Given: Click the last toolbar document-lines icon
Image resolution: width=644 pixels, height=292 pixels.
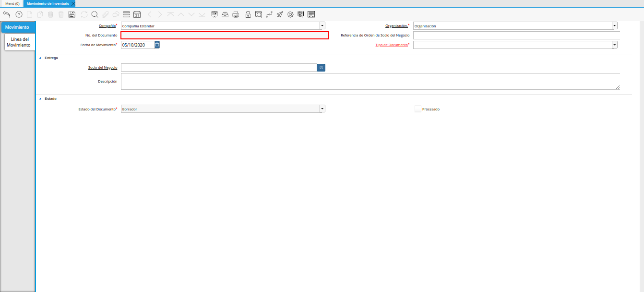Looking at the screenshot, I should [x=311, y=14].
